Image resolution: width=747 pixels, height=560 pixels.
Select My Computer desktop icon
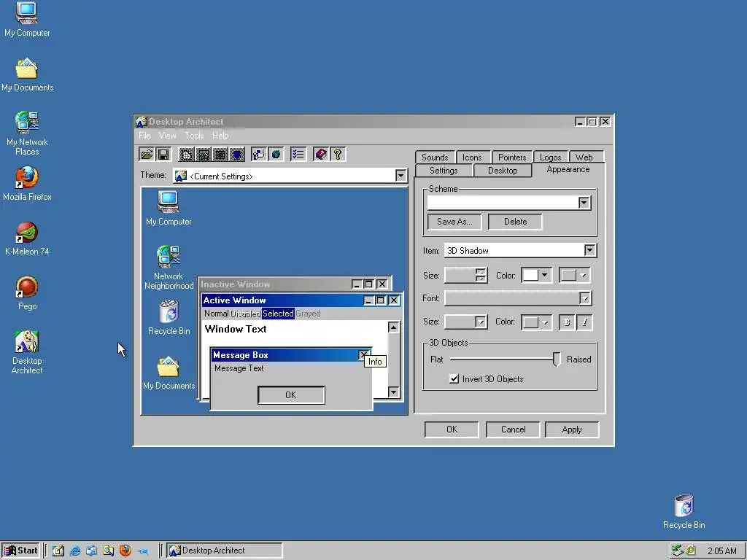27,20
